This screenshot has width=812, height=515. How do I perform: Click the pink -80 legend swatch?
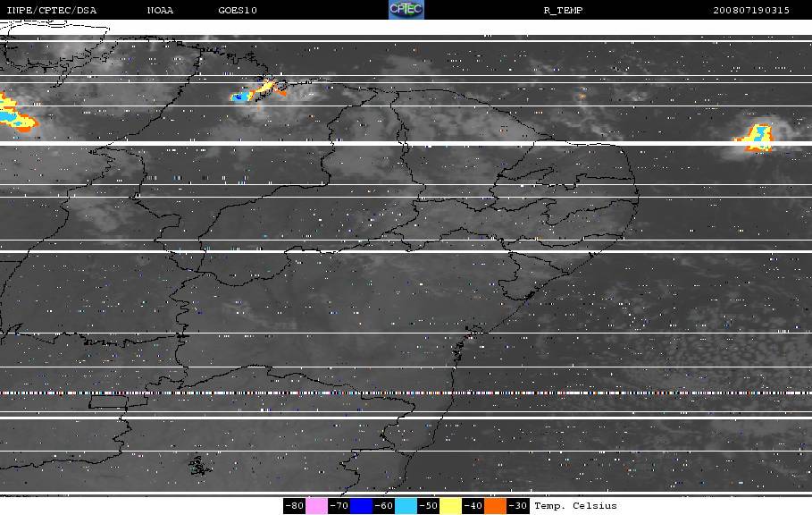click(x=316, y=506)
